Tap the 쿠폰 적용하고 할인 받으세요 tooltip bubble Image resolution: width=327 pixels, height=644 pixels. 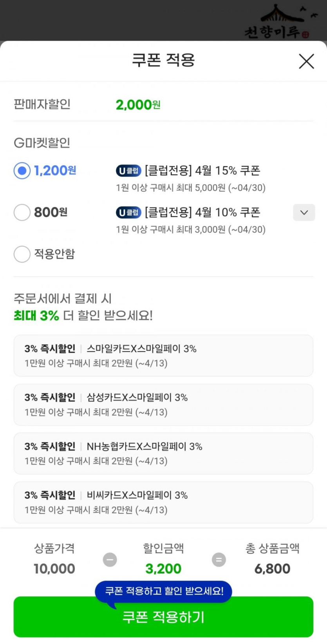pos(164,591)
